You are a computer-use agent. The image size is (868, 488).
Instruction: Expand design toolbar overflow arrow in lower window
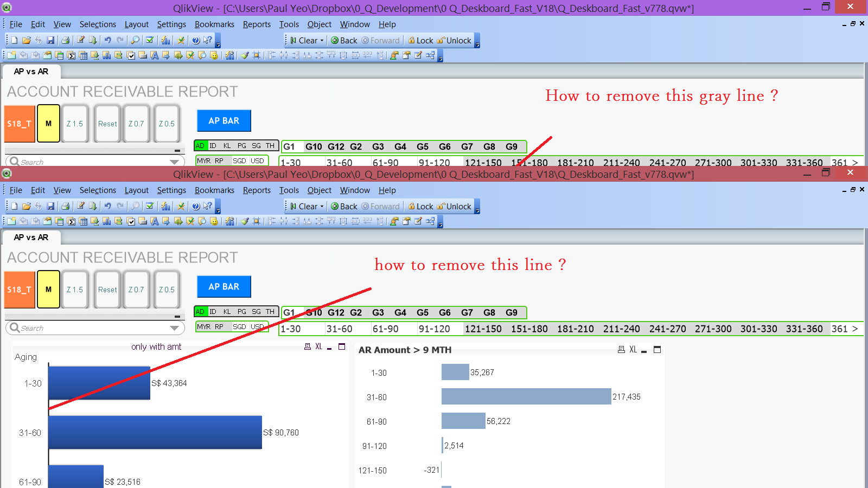[x=441, y=221]
